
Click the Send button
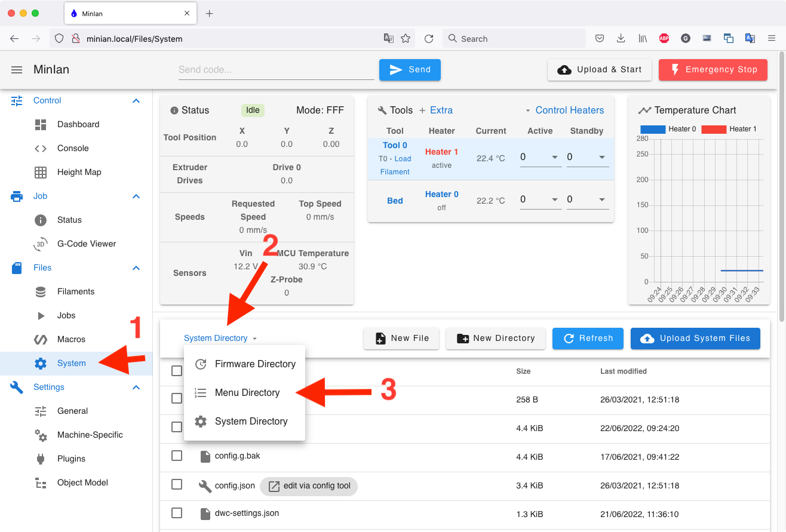point(410,70)
